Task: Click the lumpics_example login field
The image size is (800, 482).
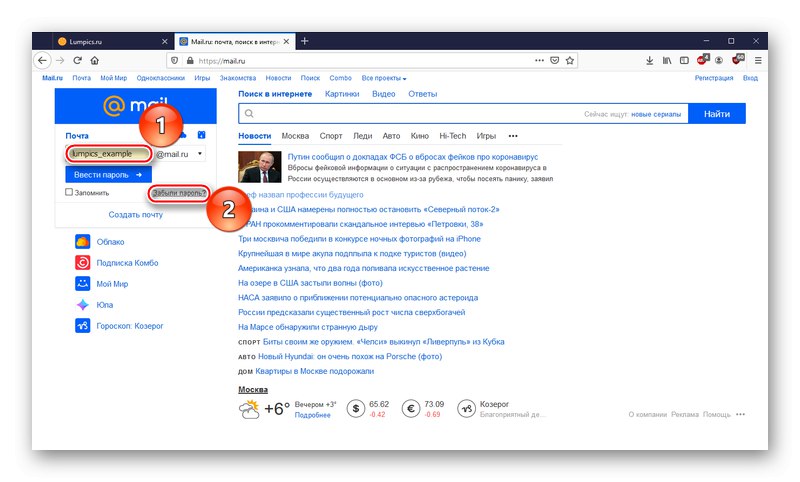Action: pyautogui.click(x=109, y=154)
